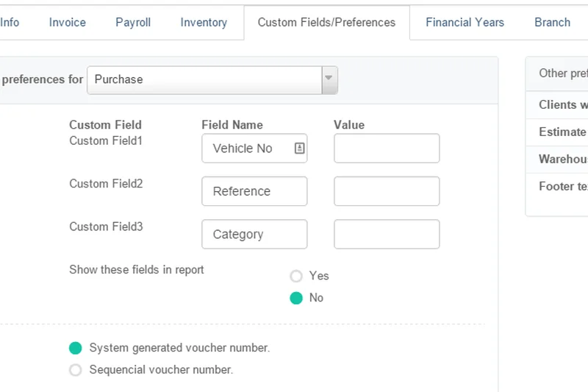
Task: Click the Category field name input
Action: click(x=254, y=235)
